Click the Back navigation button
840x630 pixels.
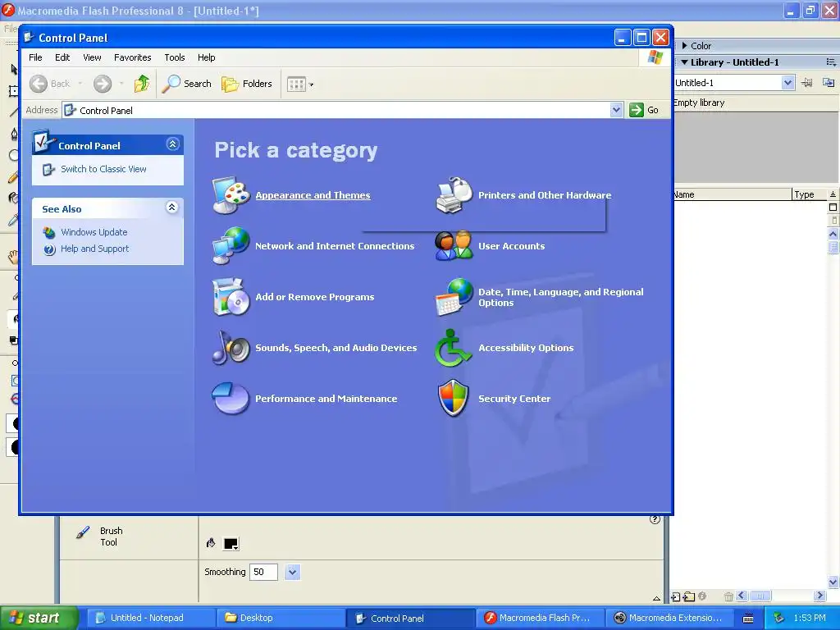pos(50,84)
